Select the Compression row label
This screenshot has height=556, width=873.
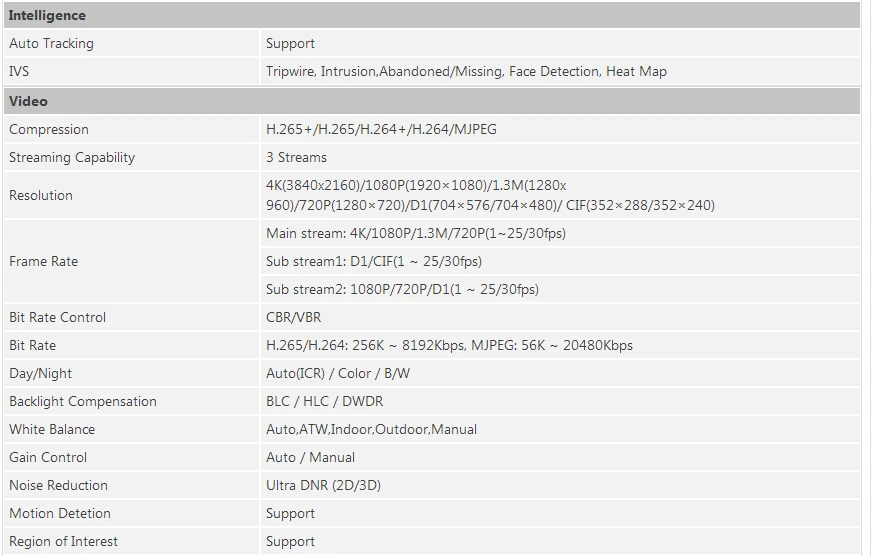click(49, 130)
